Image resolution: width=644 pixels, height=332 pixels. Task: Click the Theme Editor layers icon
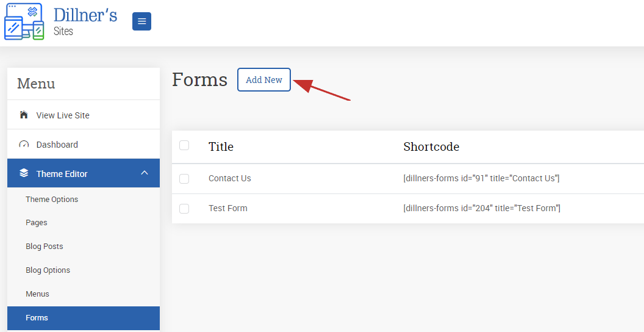[x=24, y=173]
